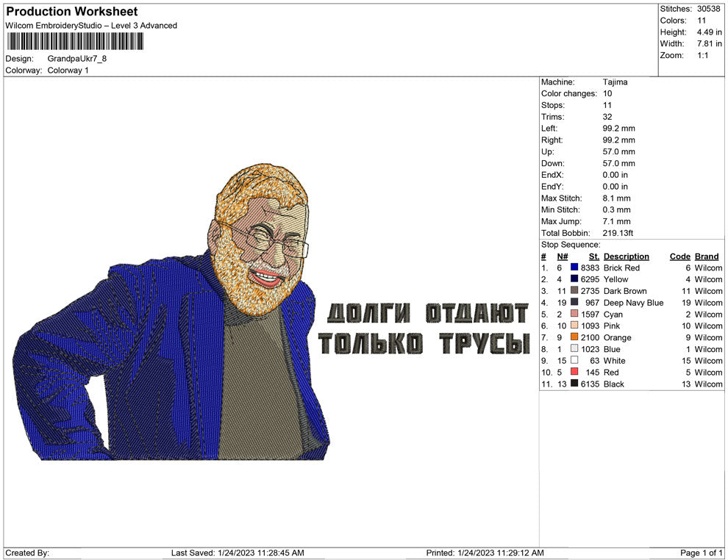Select the Dark Brown thread color swatch
This screenshot has height=560, width=728.
[x=574, y=291]
